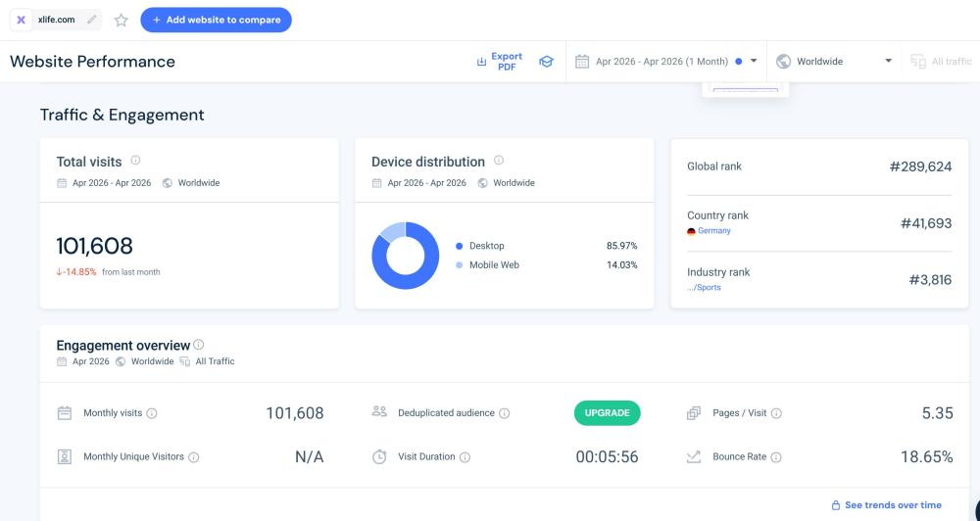The image size is (980, 521).
Task: Export the report as PDF
Action: (x=500, y=62)
